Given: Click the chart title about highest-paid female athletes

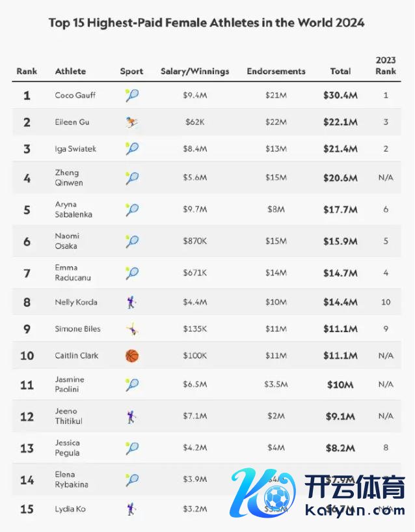Looking at the screenshot, I should pyautogui.click(x=207, y=23).
